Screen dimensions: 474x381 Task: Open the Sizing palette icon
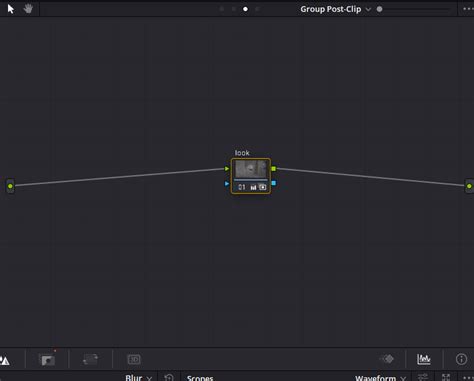(x=90, y=359)
